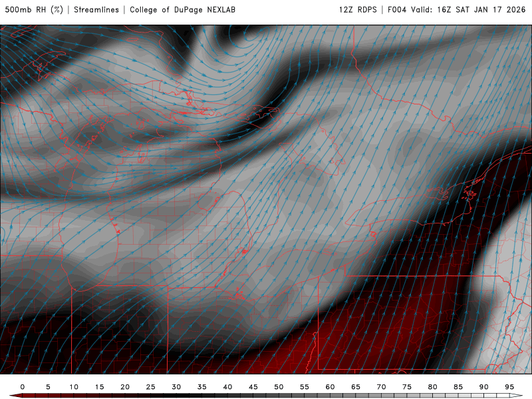532x399 pixels.
Task: Click the 70 label on the color scale
Action: (x=381, y=387)
